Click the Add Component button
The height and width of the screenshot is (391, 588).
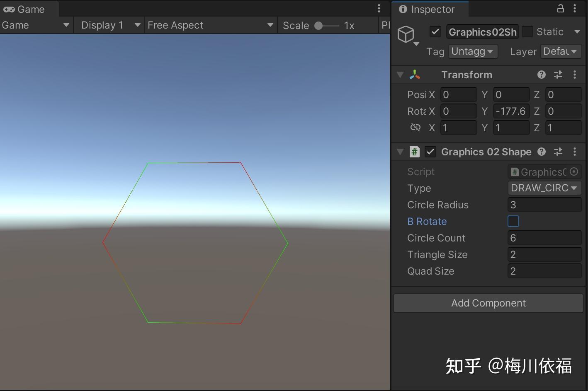pyautogui.click(x=488, y=303)
